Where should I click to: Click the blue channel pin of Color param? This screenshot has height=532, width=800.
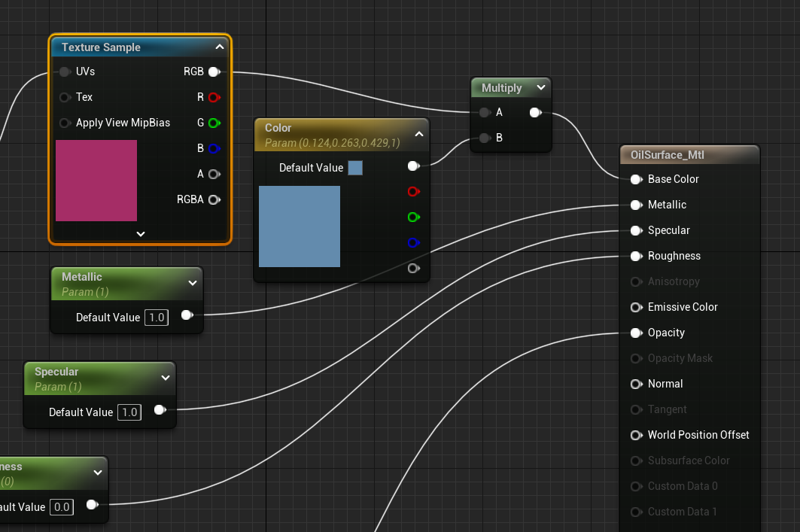tap(414, 243)
